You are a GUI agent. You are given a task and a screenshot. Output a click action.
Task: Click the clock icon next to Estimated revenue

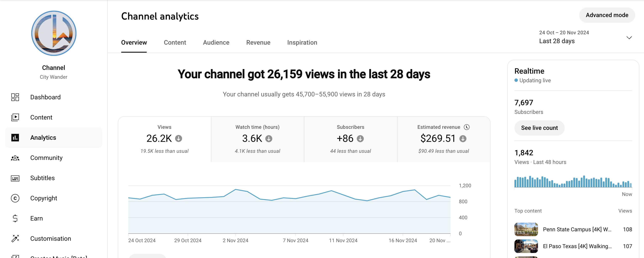pyautogui.click(x=466, y=127)
